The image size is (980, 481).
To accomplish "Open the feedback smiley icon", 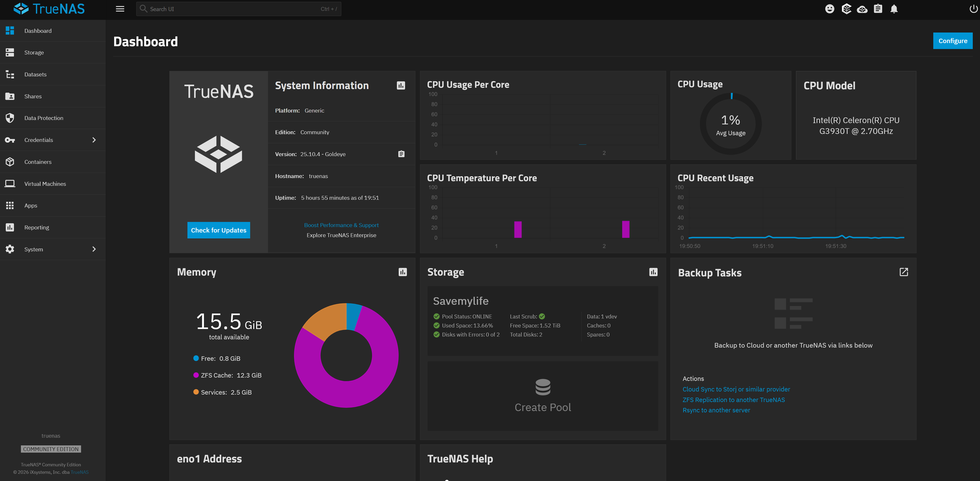I will coord(829,9).
